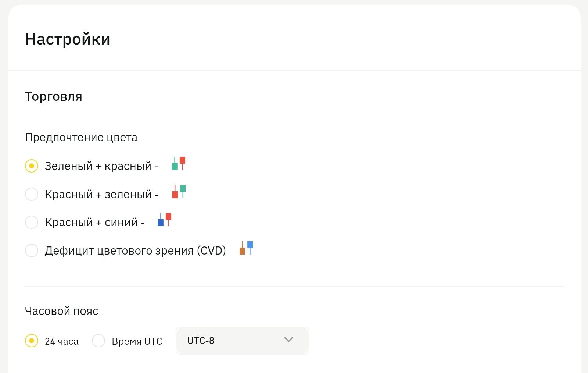Click the Настройки page heading
The image size is (588, 373).
coord(68,39)
